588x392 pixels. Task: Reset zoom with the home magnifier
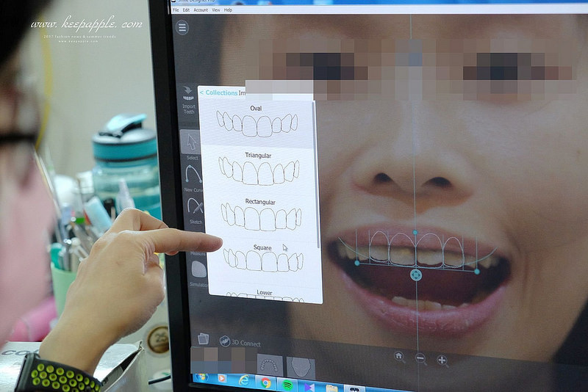(x=399, y=357)
